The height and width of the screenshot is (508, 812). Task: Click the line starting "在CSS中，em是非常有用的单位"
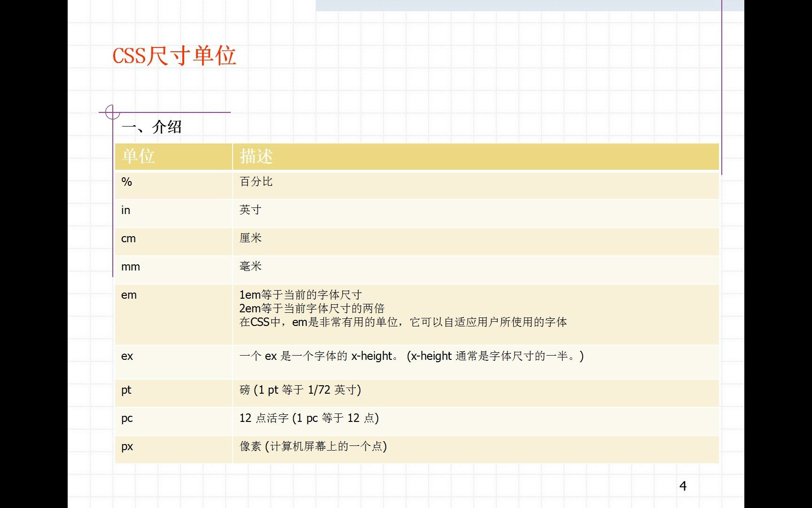point(403,322)
